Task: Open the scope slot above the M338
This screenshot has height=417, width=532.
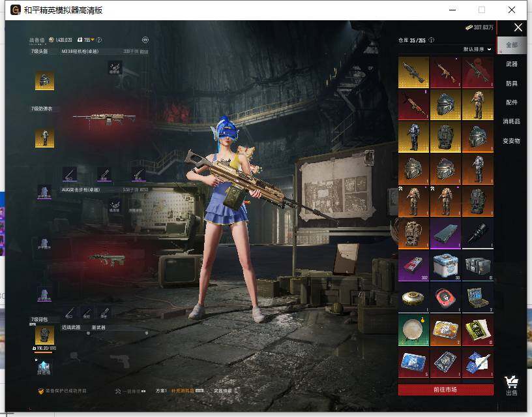Action: point(115,68)
